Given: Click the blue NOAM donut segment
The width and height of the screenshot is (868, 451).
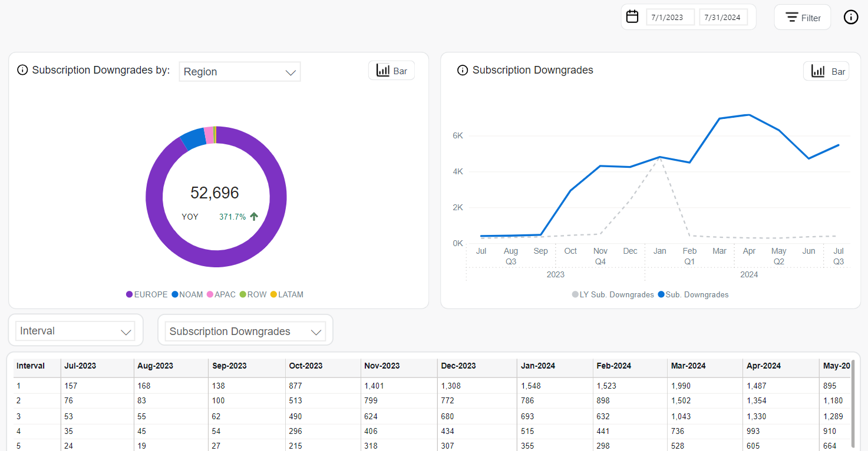Looking at the screenshot, I should [x=194, y=139].
